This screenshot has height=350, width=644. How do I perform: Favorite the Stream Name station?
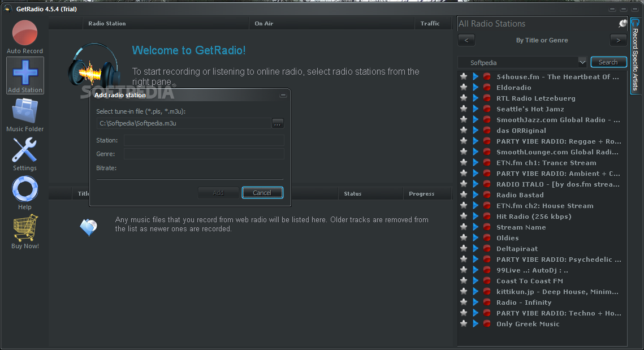[x=464, y=227]
